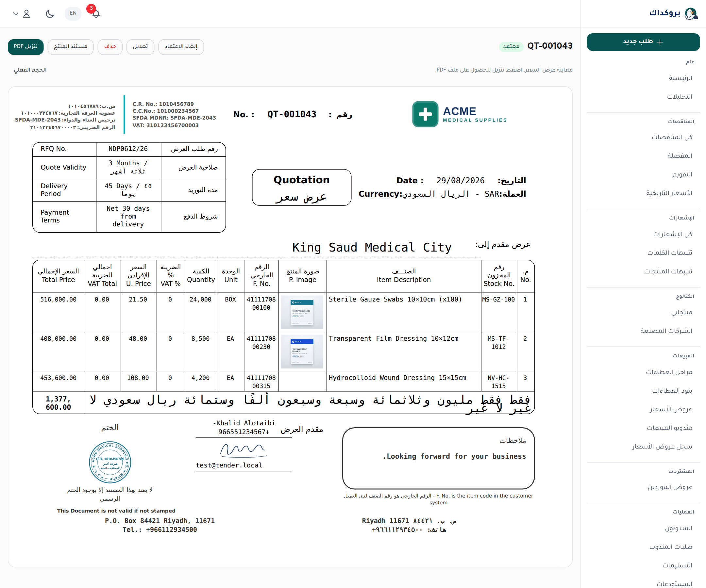Open المفضلة favorites in the sidebar
706x588 pixels.
point(680,155)
